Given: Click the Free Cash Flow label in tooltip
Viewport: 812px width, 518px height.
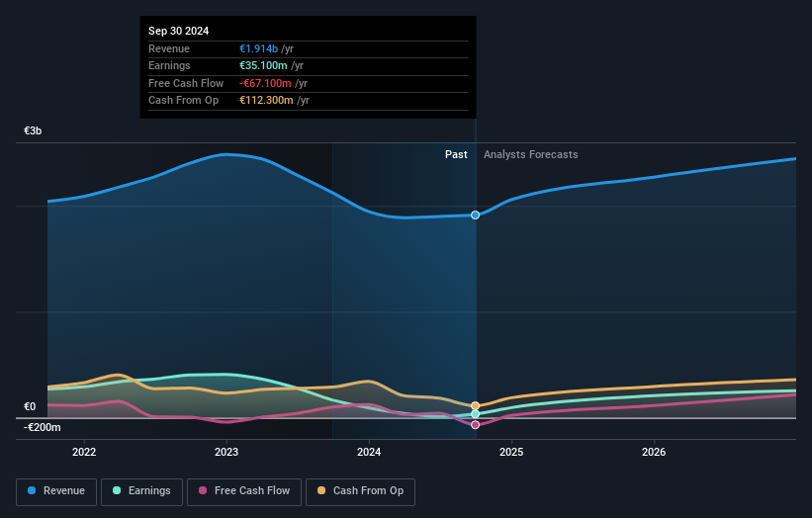Looking at the screenshot, I should pyautogui.click(x=186, y=83).
